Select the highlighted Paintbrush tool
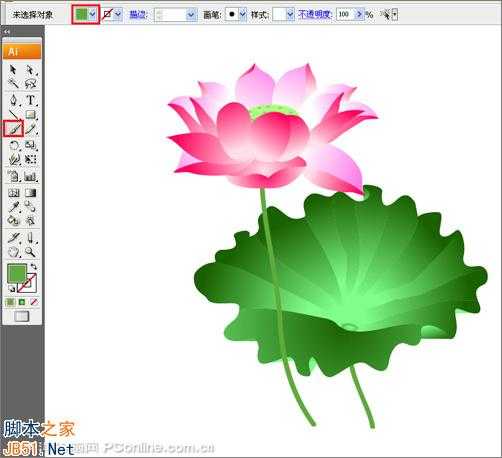This screenshot has width=502, height=458. pyautogui.click(x=13, y=128)
